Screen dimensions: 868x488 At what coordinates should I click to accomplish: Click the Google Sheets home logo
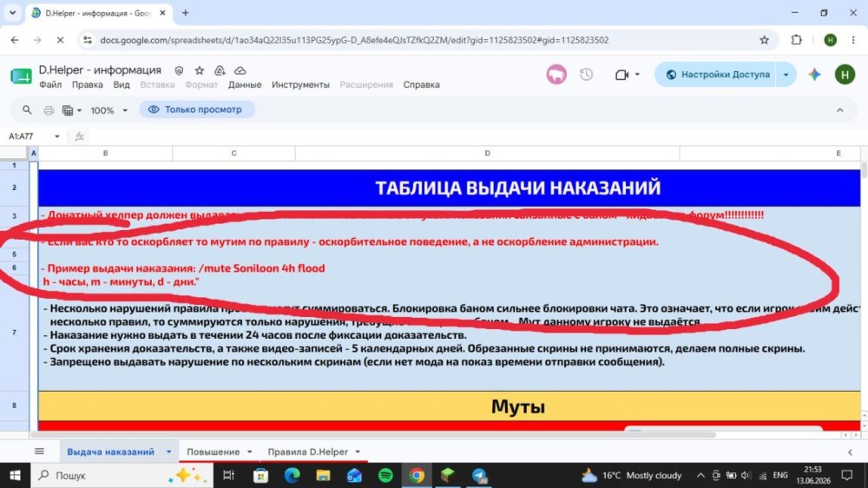21,76
